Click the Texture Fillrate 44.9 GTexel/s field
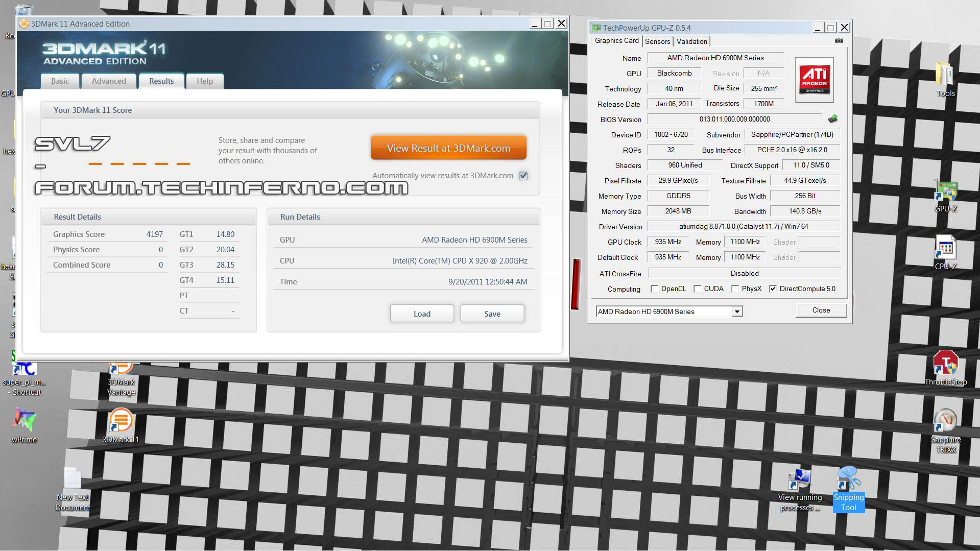This screenshot has height=551, width=980. coord(805,180)
